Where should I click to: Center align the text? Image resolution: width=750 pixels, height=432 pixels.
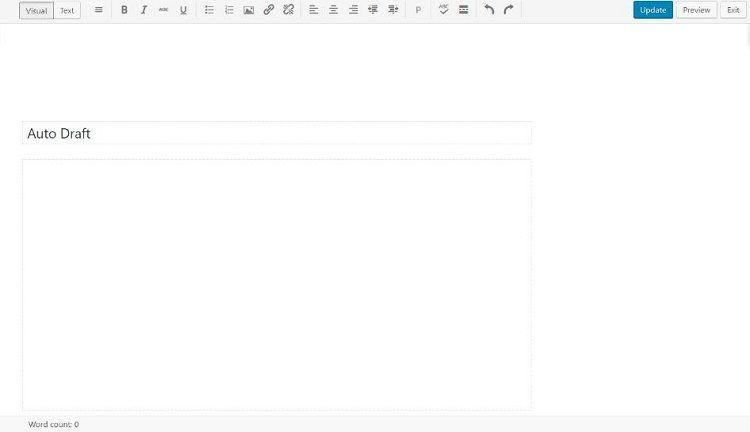(x=333, y=10)
